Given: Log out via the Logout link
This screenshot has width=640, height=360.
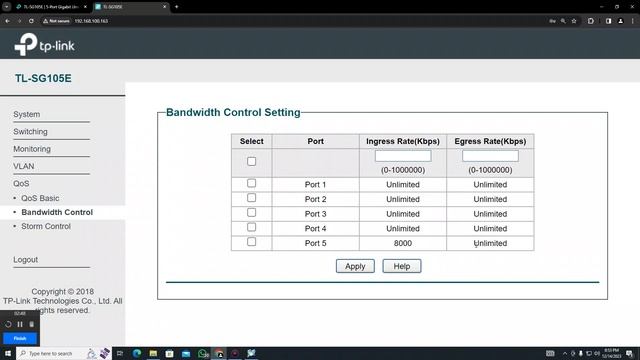Looking at the screenshot, I should pos(25,260).
